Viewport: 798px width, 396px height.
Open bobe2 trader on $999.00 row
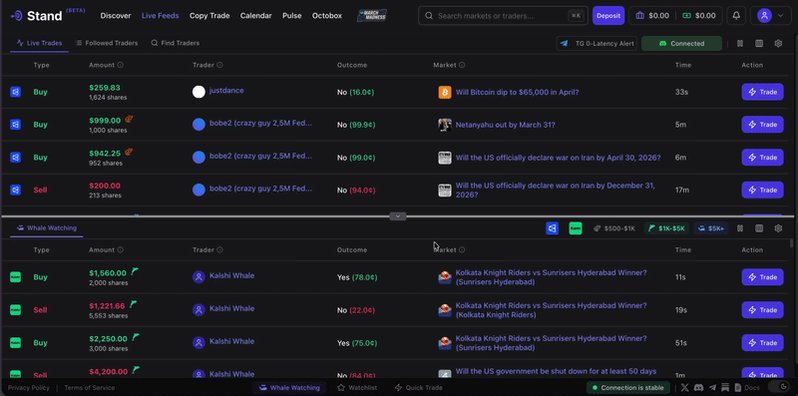point(261,123)
